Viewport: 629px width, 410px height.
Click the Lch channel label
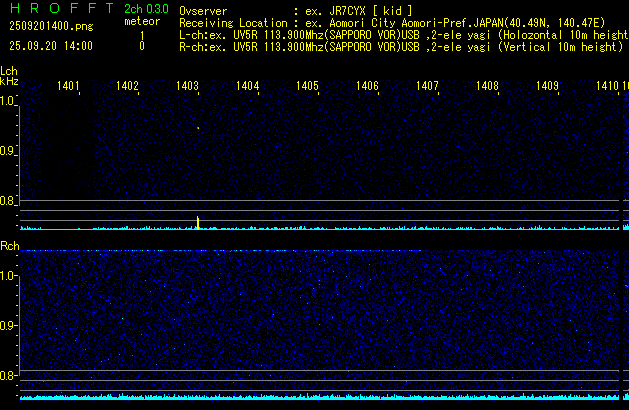(x=9, y=72)
